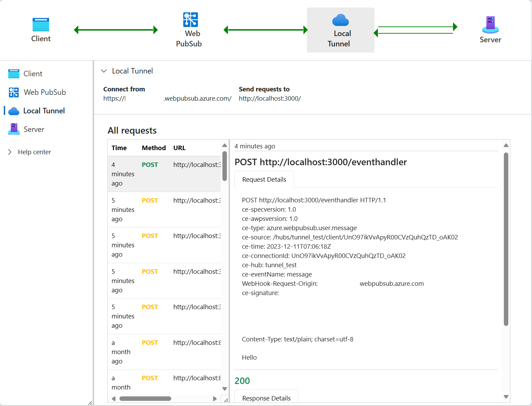
Task: Click the Send requests to localhost:3000 link
Action: click(x=270, y=99)
